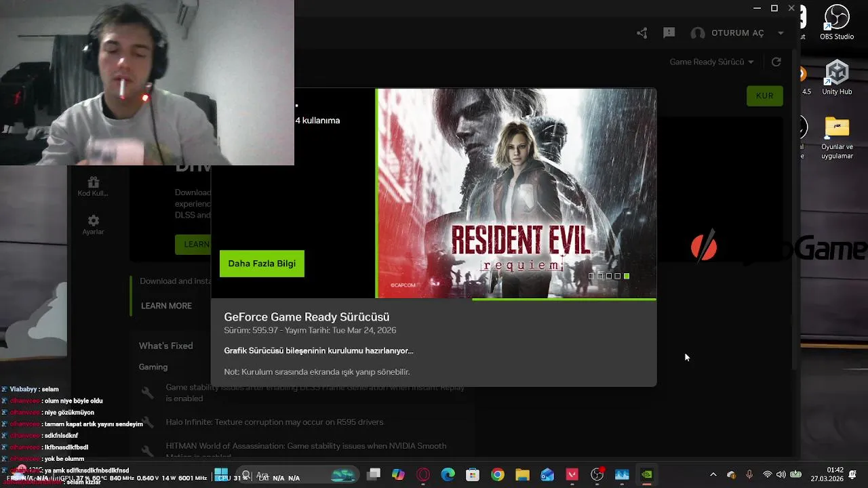Open 'Oyunlar ve uygulamar' desktop folder
Screen dimensions: 868x488
click(x=837, y=138)
